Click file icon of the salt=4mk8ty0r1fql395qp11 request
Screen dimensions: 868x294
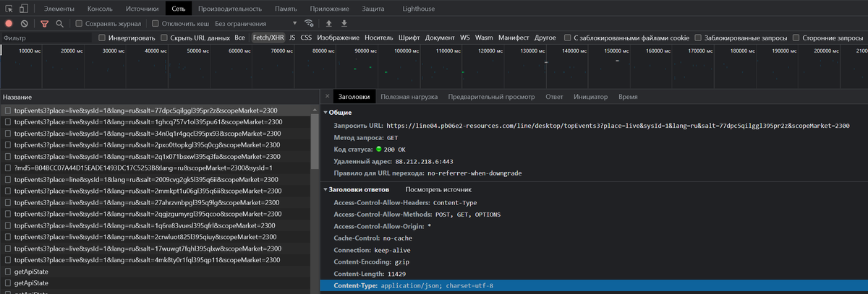click(8, 259)
